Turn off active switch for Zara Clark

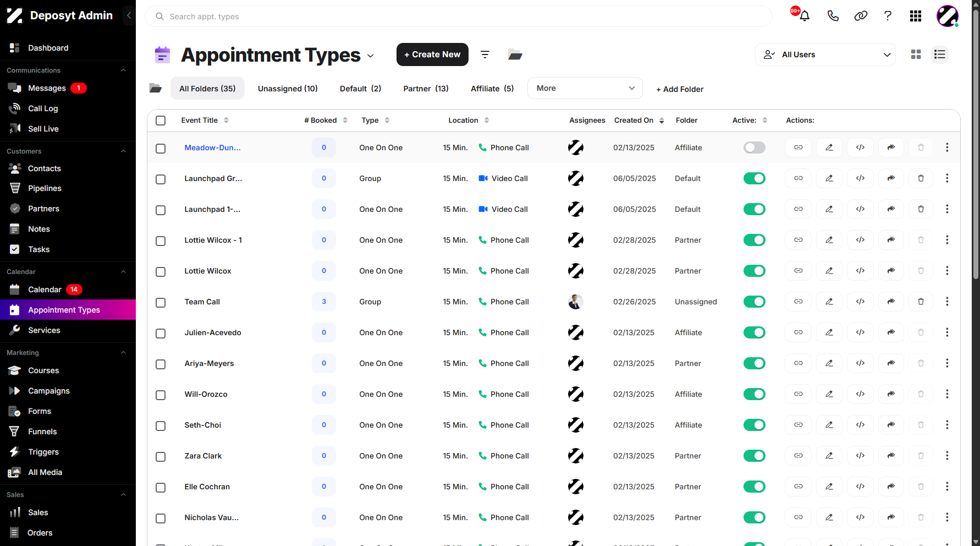click(755, 456)
